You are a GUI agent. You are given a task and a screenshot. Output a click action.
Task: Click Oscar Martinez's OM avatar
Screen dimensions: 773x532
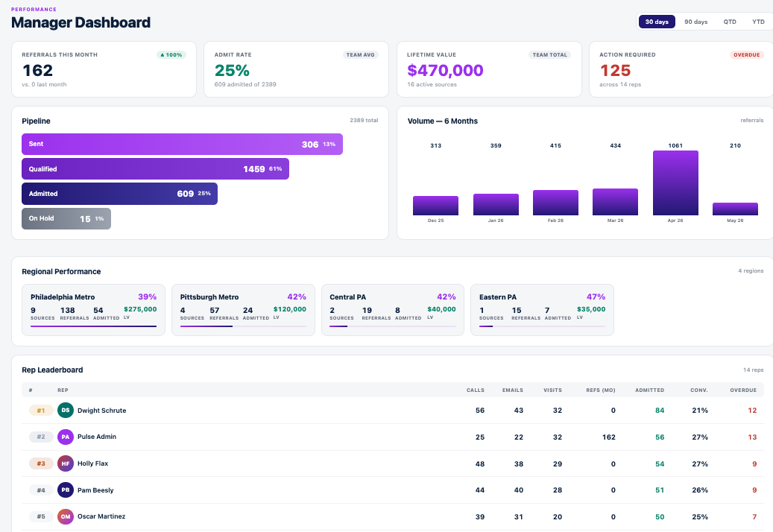pos(66,516)
